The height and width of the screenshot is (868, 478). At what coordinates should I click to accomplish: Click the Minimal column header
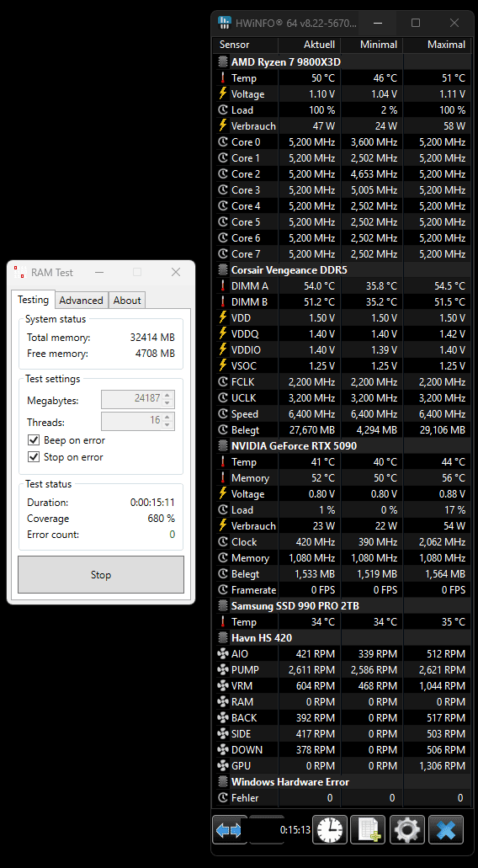point(372,45)
